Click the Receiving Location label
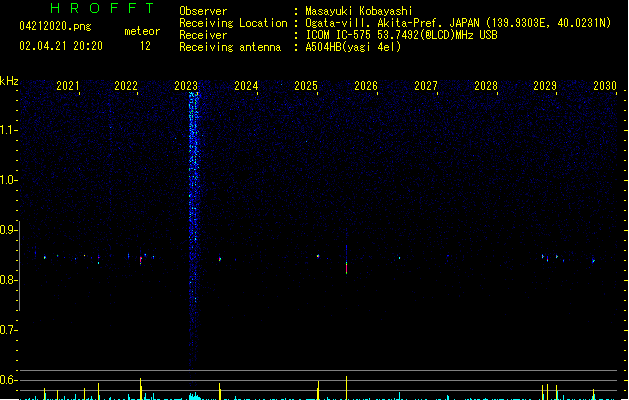Screen dimensions: 629x400 coord(233,23)
